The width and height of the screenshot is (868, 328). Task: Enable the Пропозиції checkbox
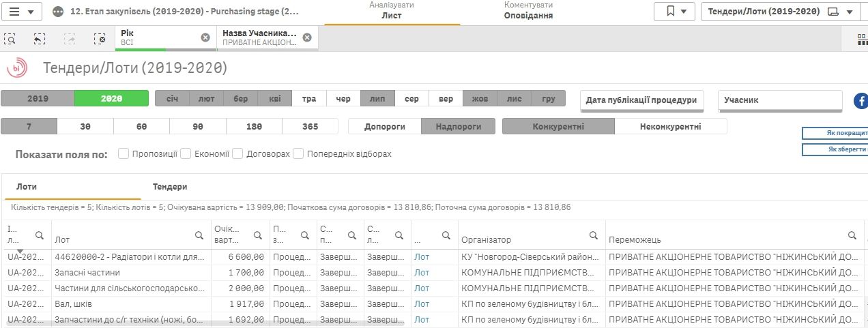124,153
